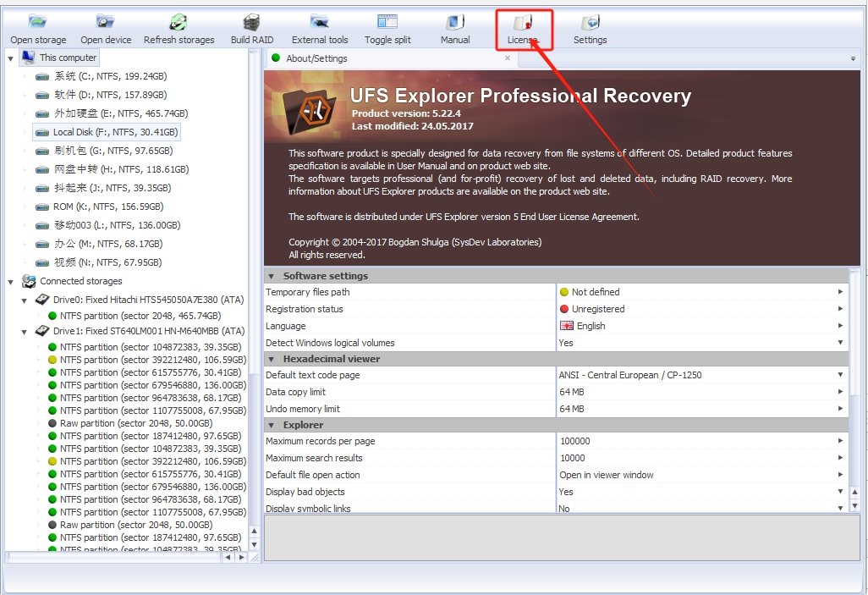The width and height of the screenshot is (868, 595).
Task: Select the This computer tree node
Action: tap(60, 58)
